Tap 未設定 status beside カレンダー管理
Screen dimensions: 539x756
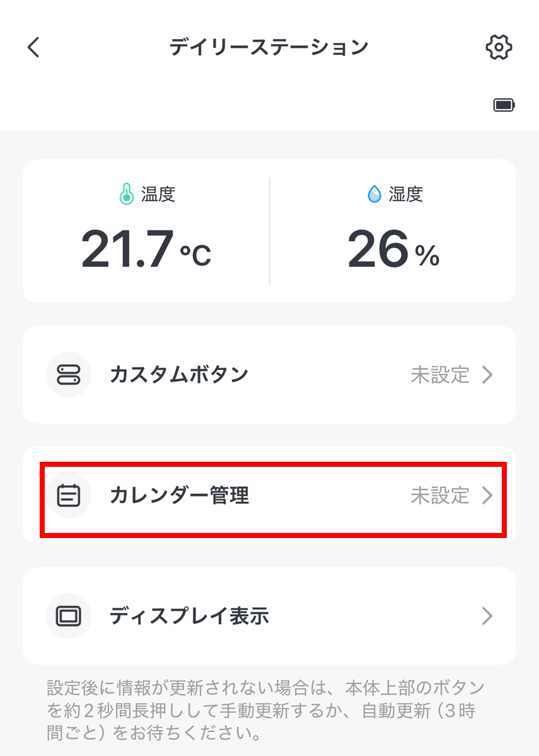440,495
